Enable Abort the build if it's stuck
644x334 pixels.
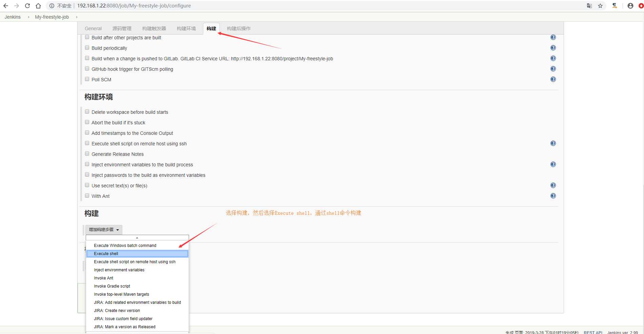(x=87, y=122)
